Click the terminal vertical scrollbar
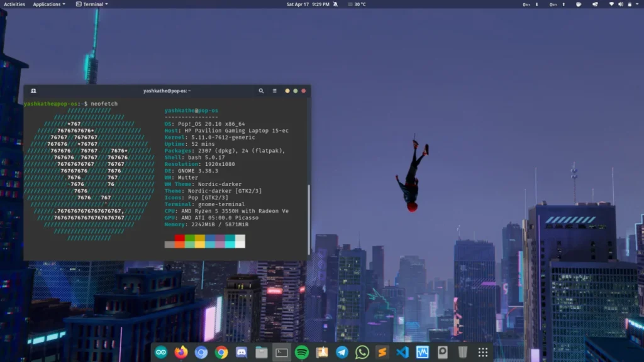 [309, 219]
